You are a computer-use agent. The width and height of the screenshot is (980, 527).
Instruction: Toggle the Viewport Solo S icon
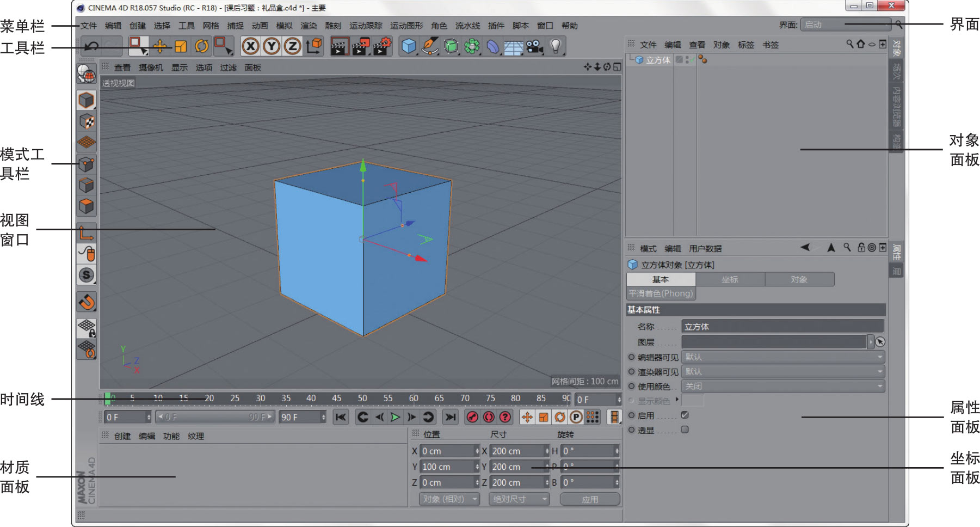[87, 275]
